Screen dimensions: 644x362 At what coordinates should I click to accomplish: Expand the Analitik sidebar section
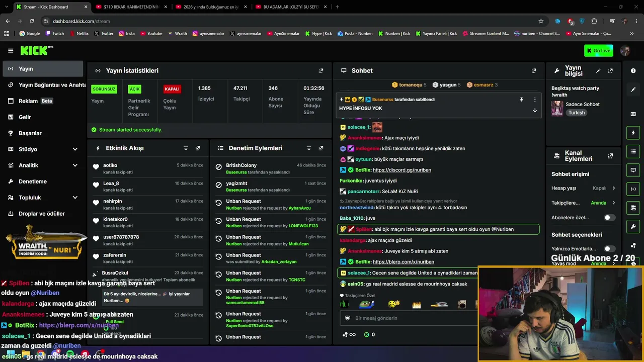[75, 165]
